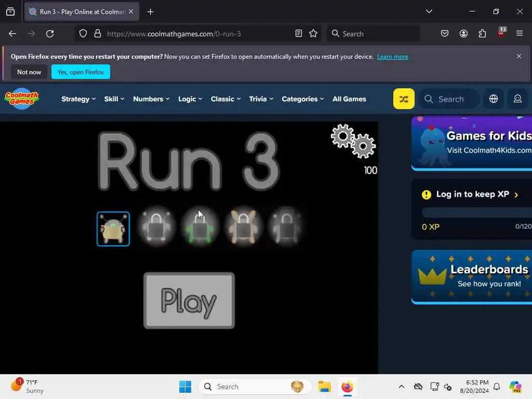The height and width of the screenshot is (399, 532).
Task: Click the Play button in the game
Action: click(189, 300)
